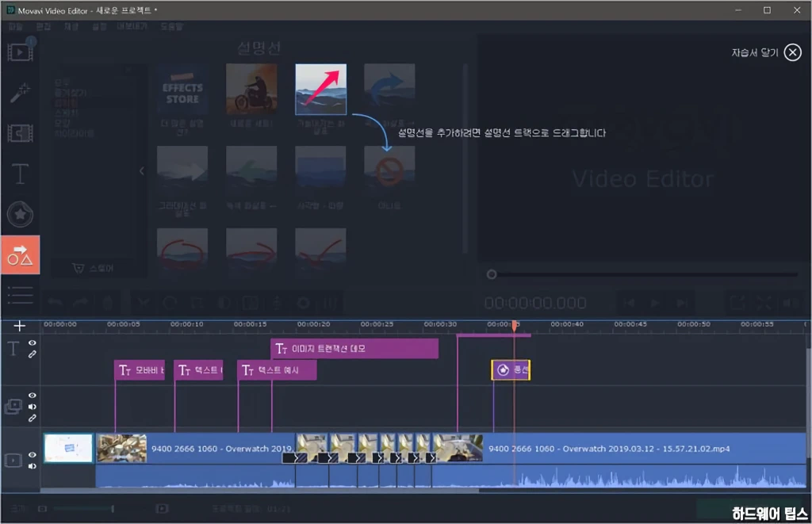Select the highlighted sticker clip on timeline

[511, 370]
